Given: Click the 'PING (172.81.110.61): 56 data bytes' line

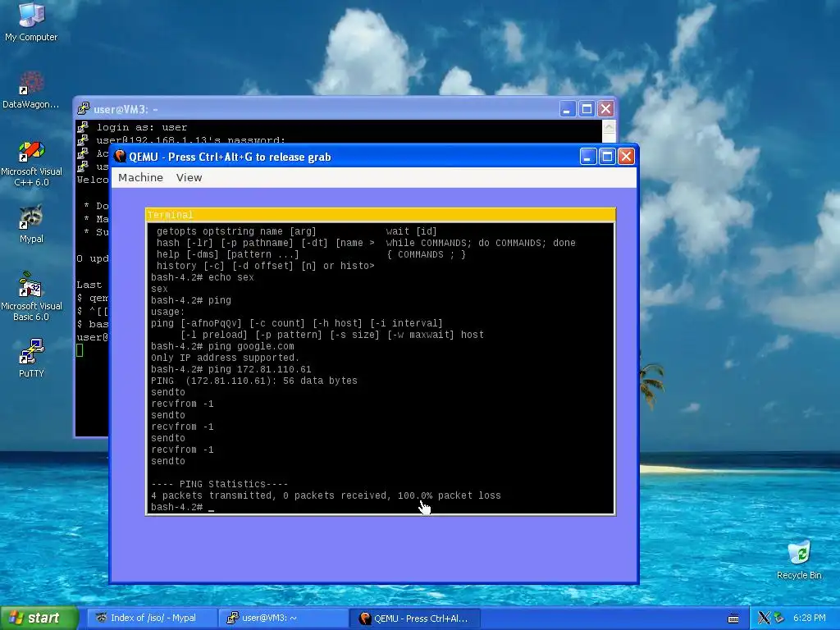Looking at the screenshot, I should click(254, 381).
